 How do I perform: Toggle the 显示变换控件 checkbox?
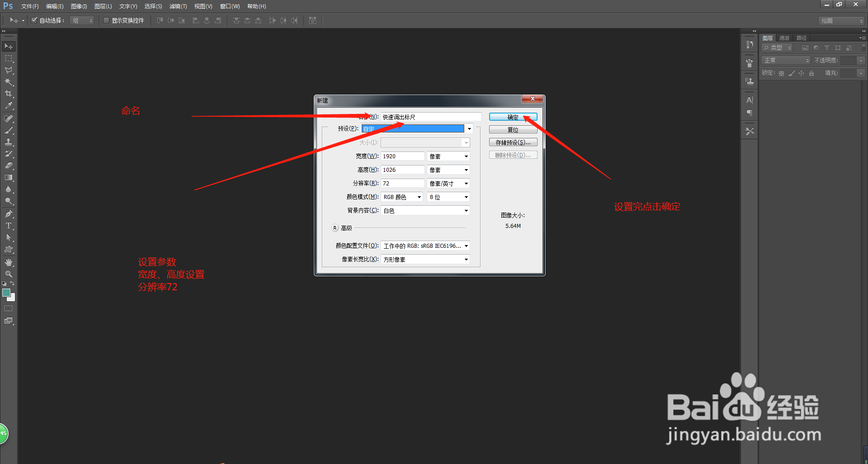pos(106,20)
